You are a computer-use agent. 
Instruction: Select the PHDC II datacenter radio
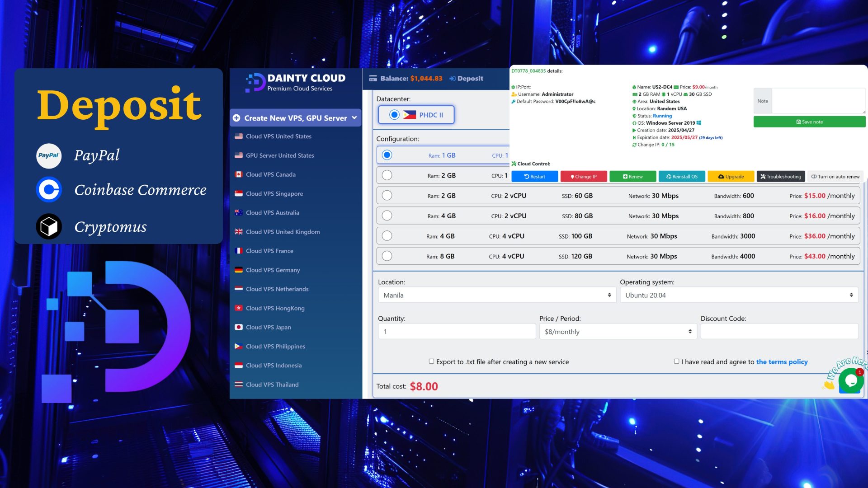click(x=394, y=115)
